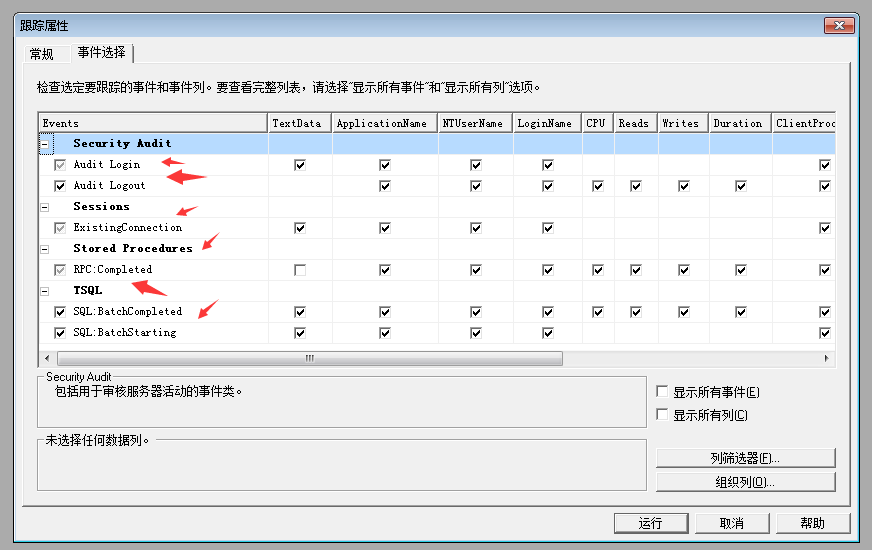Uncheck the Audit Logout event checkbox

60,186
